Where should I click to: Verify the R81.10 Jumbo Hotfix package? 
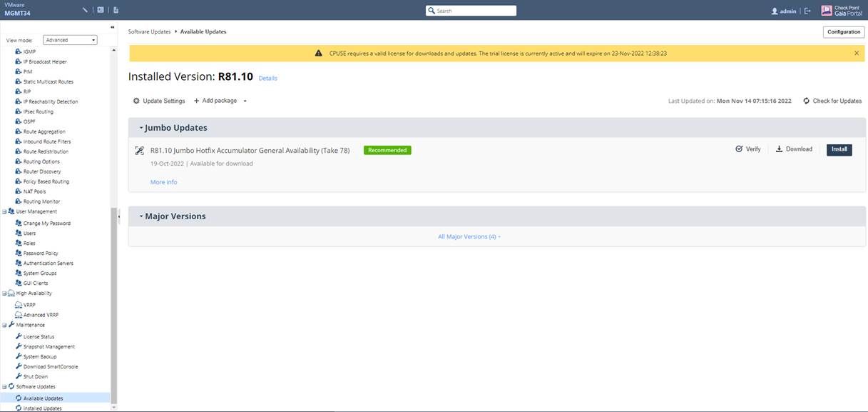click(748, 149)
